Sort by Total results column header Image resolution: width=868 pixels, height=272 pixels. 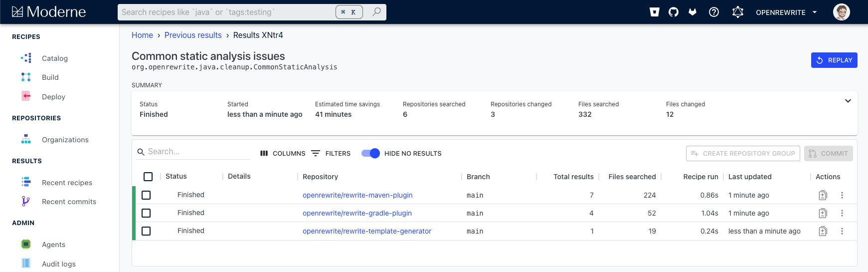(573, 177)
